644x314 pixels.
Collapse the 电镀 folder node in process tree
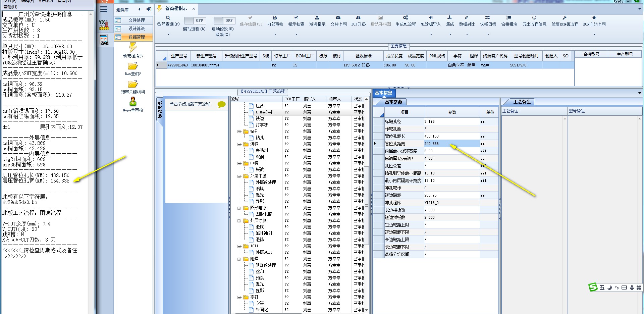(239, 163)
